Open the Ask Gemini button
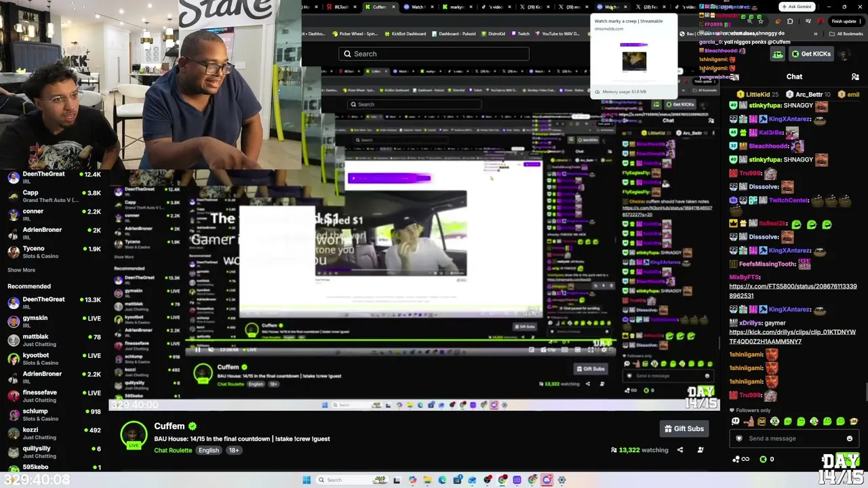Image resolution: width=868 pixels, height=488 pixels. pos(797,7)
